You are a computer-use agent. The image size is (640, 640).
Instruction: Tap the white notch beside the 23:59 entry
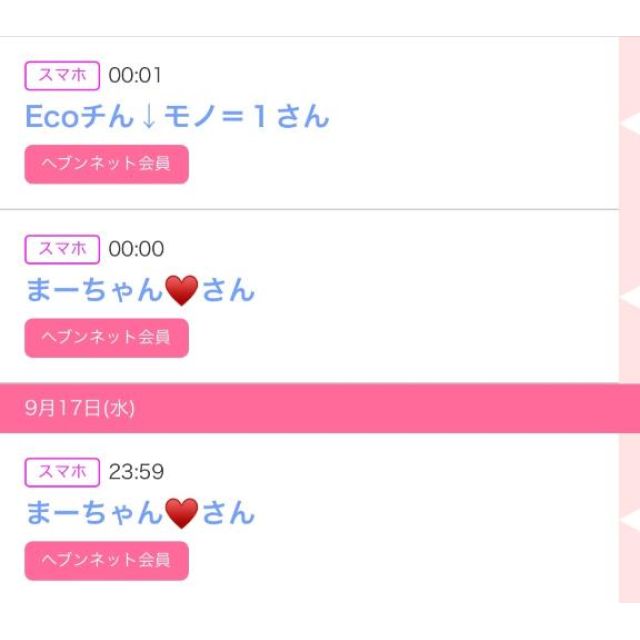(x=629, y=520)
